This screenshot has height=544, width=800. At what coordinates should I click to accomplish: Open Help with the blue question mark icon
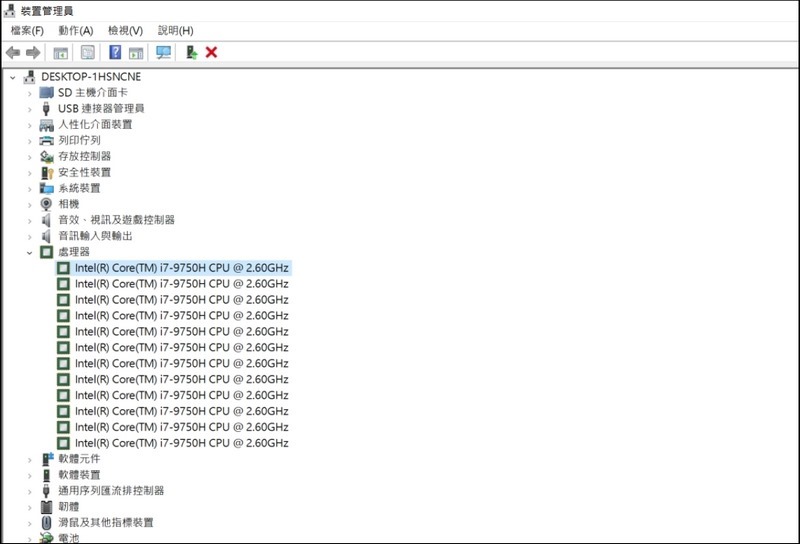point(115,52)
